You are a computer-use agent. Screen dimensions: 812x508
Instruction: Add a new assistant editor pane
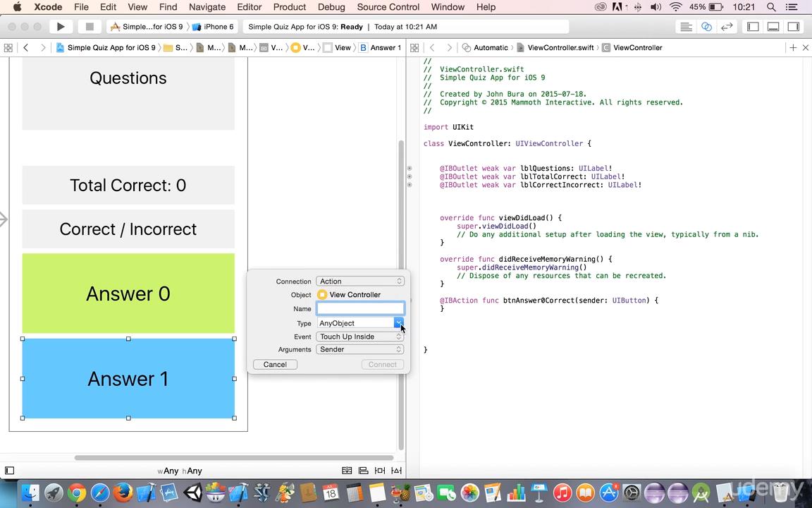point(793,48)
